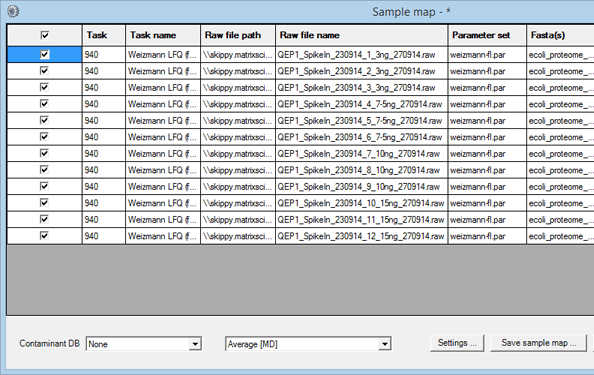594x375 pixels.
Task: Toggle the select-all checkbox in the table header
Action: tap(45, 35)
